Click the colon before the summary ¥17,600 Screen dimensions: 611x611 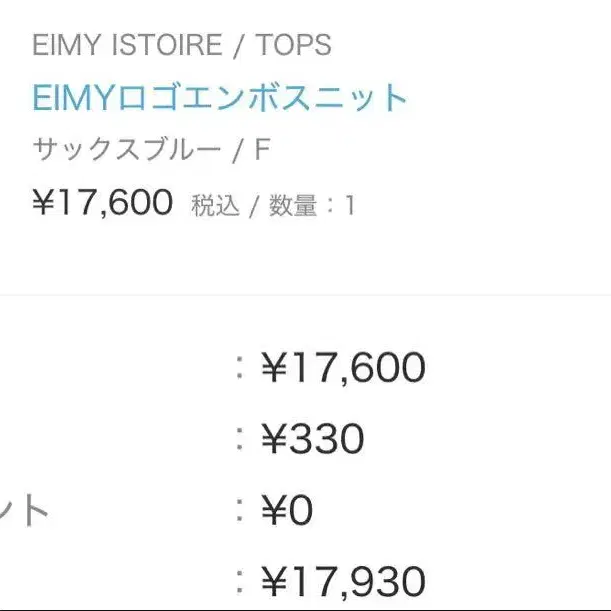click(x=240, y=369)
